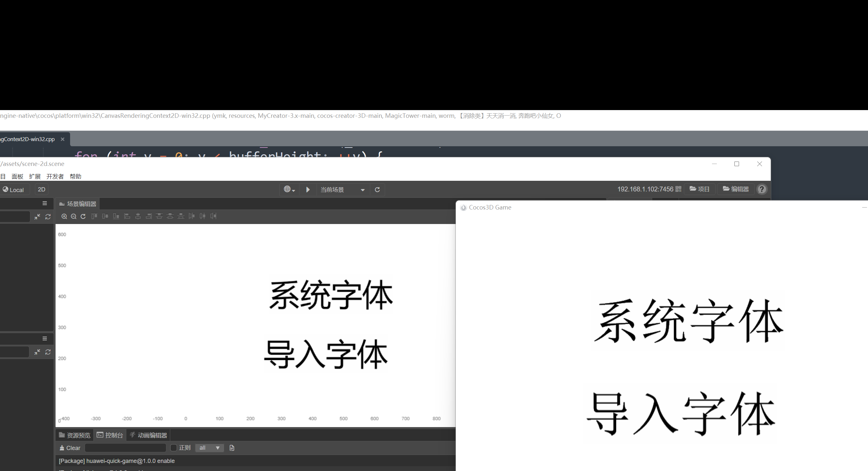Toggle the 2D view mode button
Image resolution: width=868 pixels, height=471 pixels.
click(x=41, y=189)
